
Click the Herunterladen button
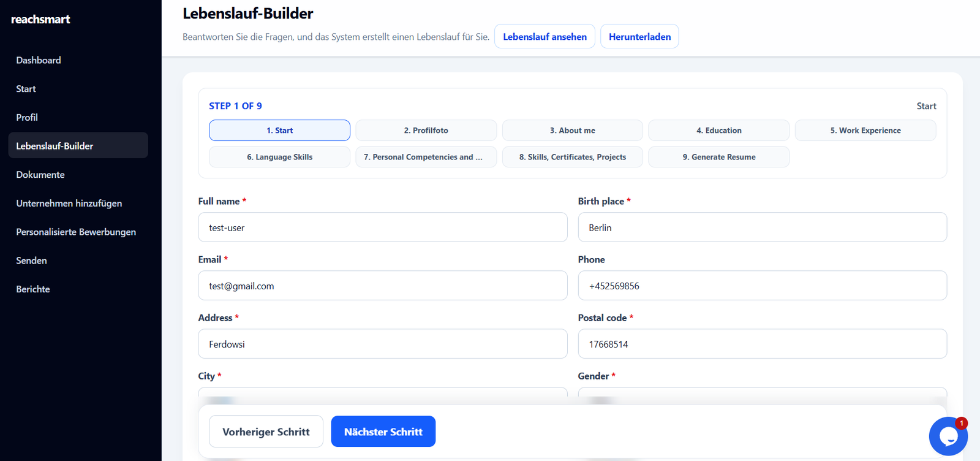(x=639, y=36)
